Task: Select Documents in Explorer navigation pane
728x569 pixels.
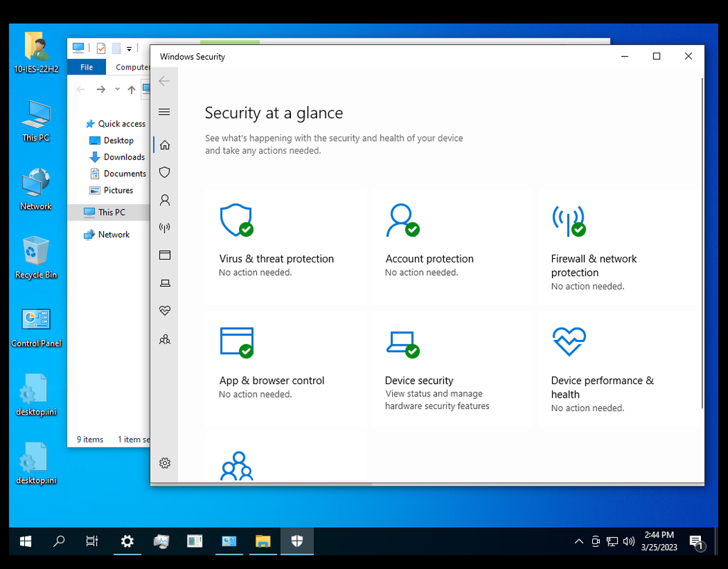Action: coord(118,174)
